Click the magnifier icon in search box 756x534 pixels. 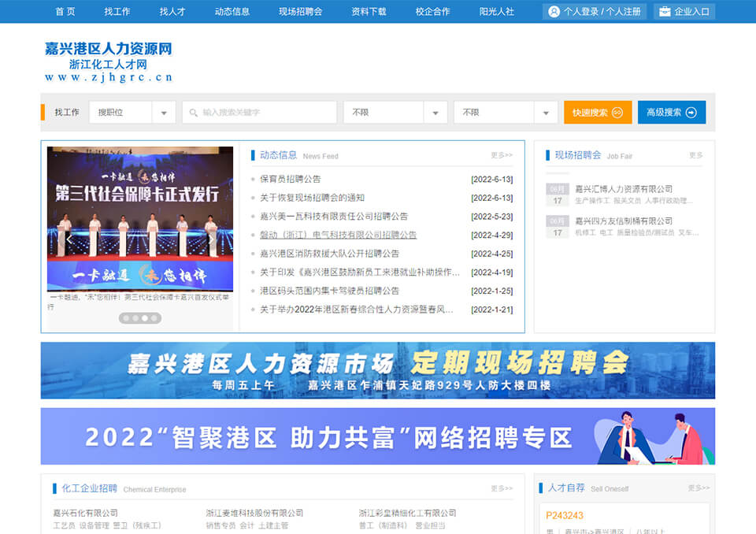click(193, 113)
